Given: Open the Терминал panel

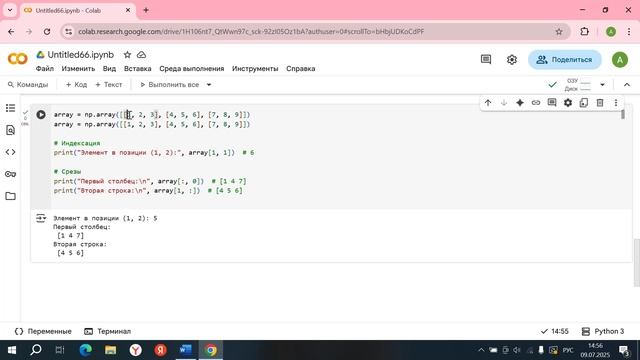Looking at the screenshot, I should [107, 331].
